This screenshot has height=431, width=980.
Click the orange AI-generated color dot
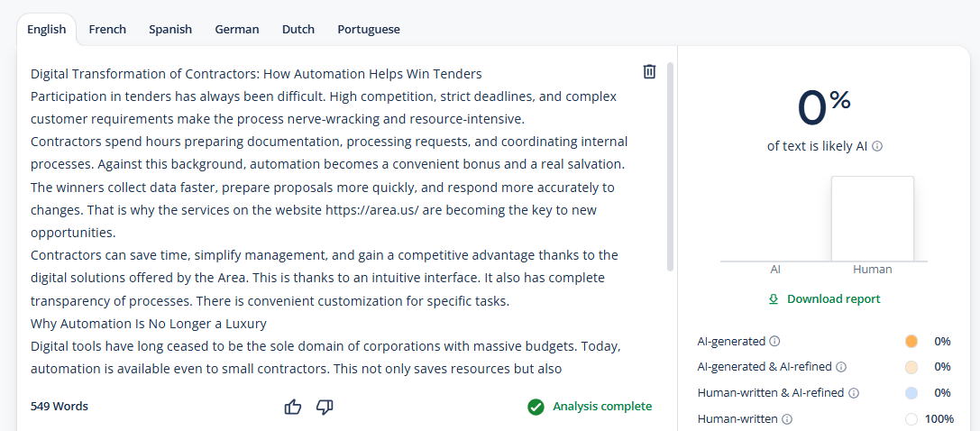click(x=911, y=341)
